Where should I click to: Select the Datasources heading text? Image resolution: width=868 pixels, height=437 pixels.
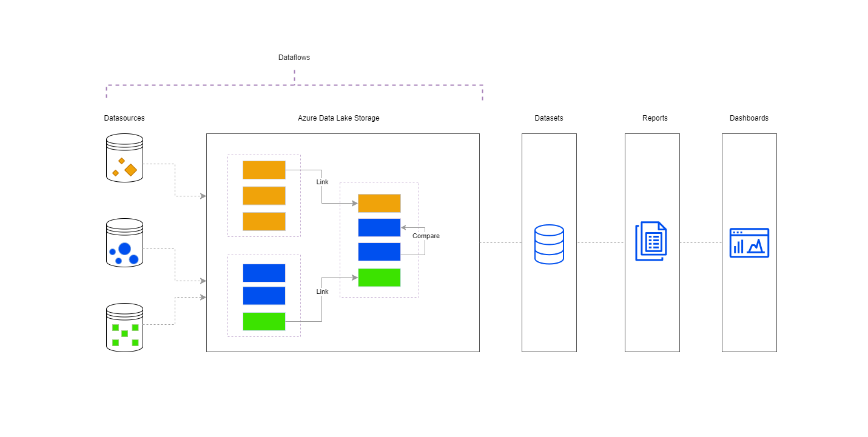(124, 118)
